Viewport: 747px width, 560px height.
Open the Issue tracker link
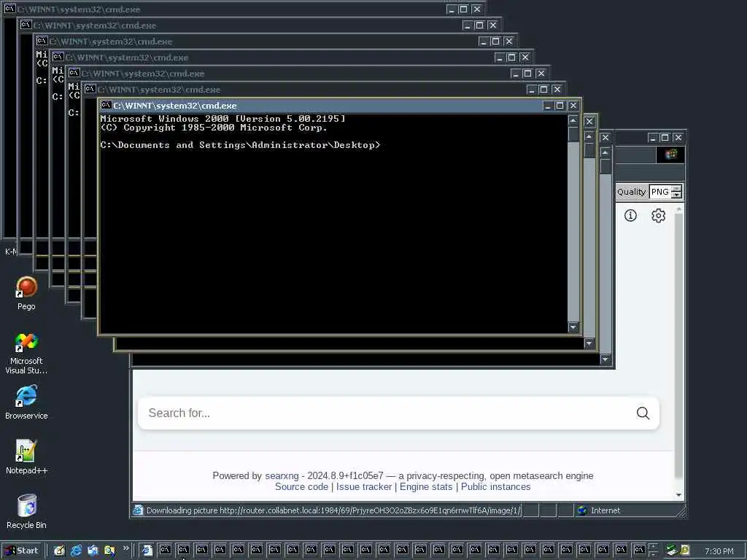pos(364,486)
